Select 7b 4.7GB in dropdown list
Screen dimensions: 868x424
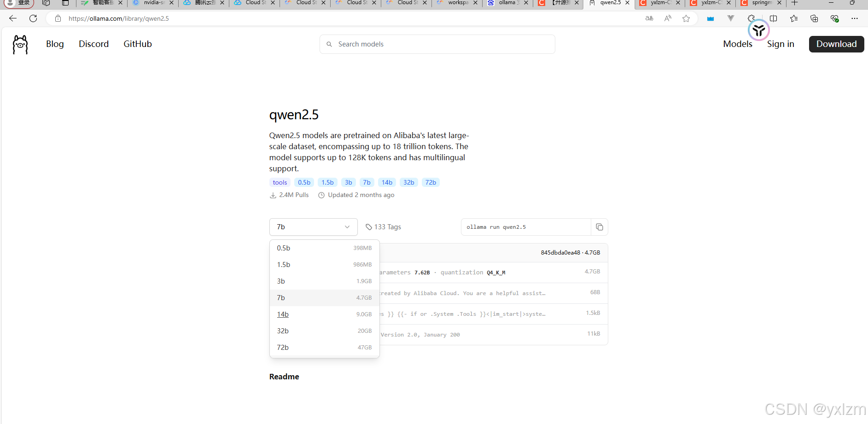(x=324, y=298)
